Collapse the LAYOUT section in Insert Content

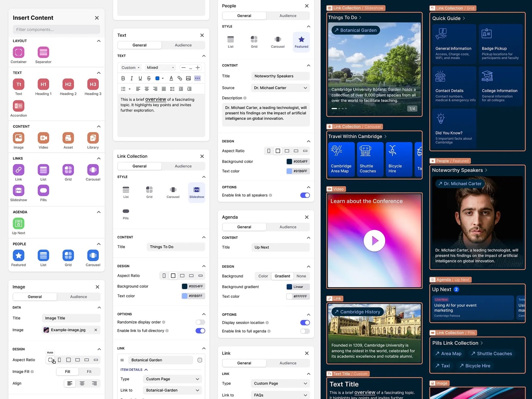click(98, 41)
